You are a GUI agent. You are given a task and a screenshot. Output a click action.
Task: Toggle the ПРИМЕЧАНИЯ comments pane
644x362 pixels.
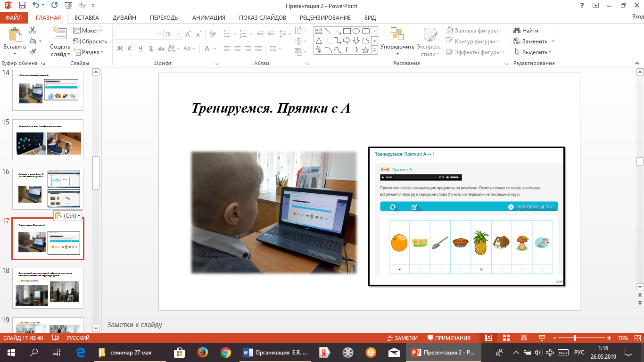(x=449, y=338)
